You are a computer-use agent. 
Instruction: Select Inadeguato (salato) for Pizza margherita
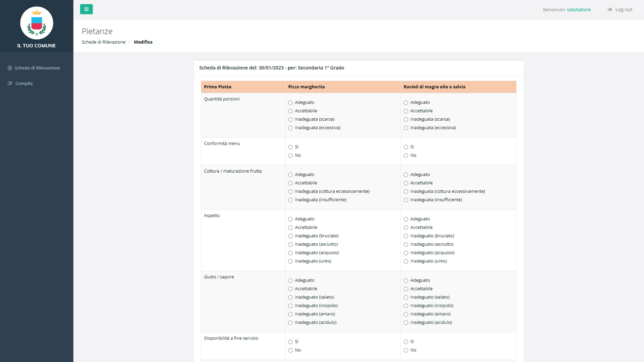(x=290, y=297)
